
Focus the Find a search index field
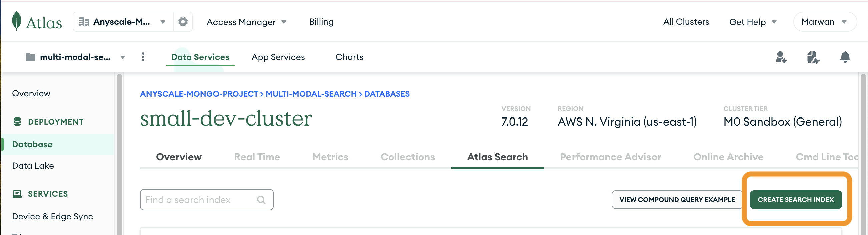pyautogui.click(x=206, y=200)
